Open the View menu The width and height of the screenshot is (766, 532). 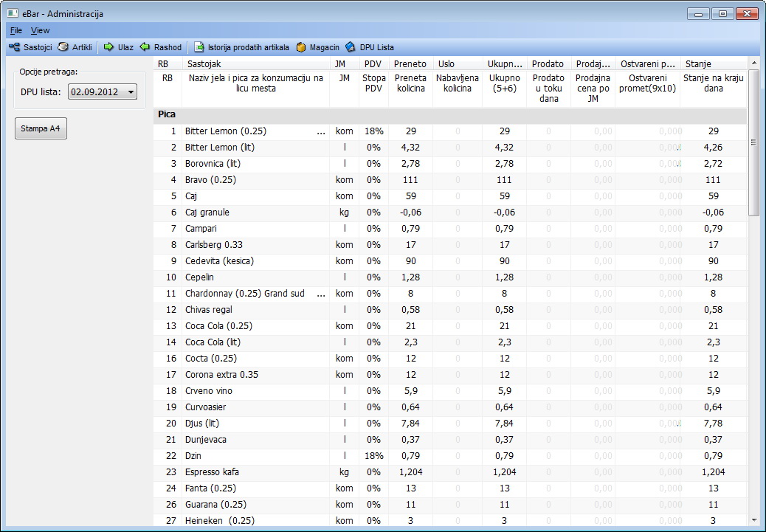point(40,30)
